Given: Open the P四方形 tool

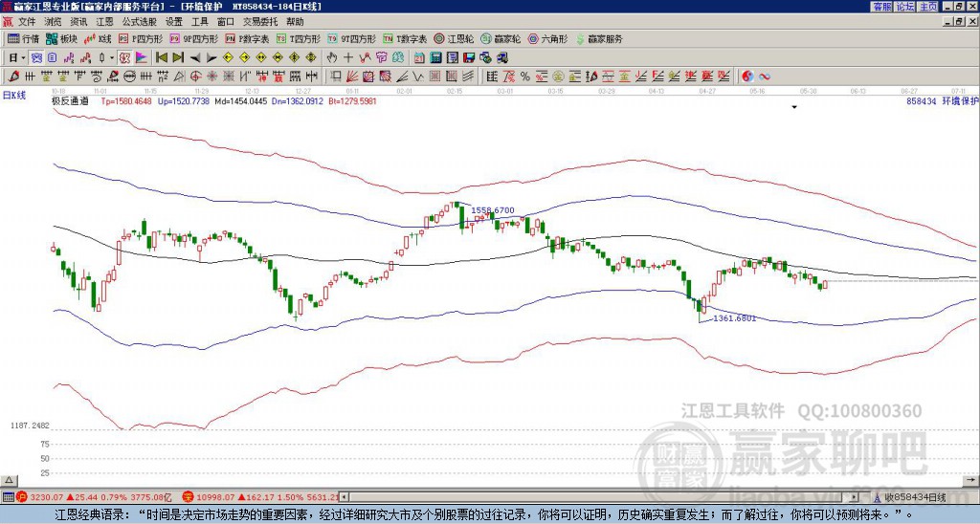Looking at the screenshot, I should tap(142, 38).
